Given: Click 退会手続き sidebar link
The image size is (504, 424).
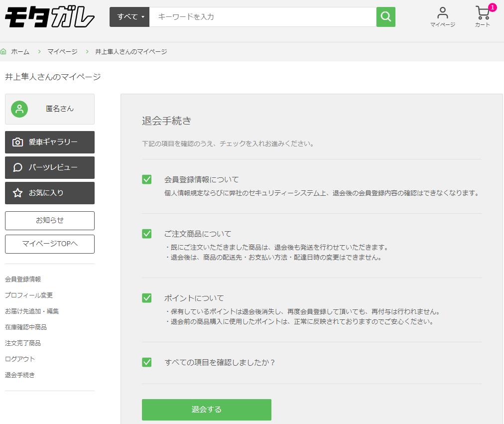Looking at the screenshot, I should [20, 375].
